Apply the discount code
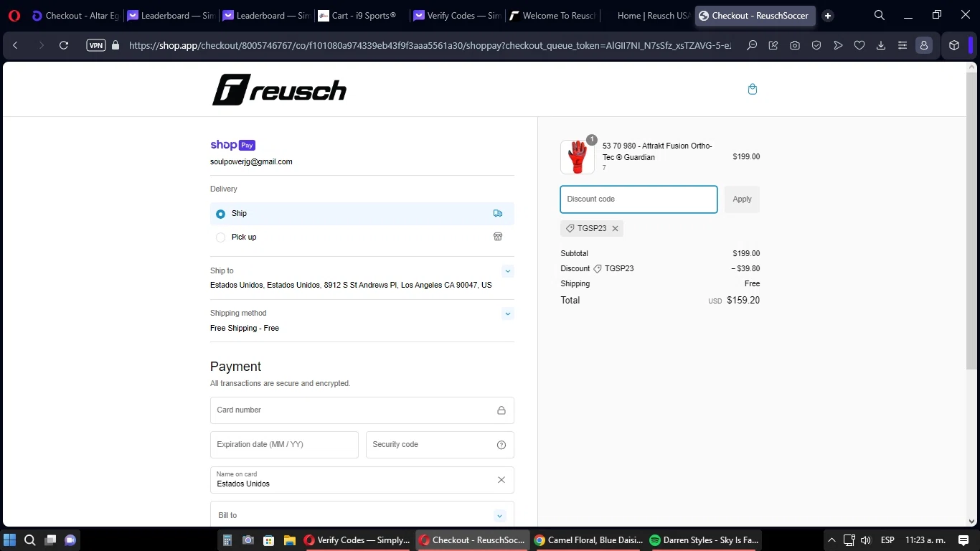 click(x=742, y=199)
